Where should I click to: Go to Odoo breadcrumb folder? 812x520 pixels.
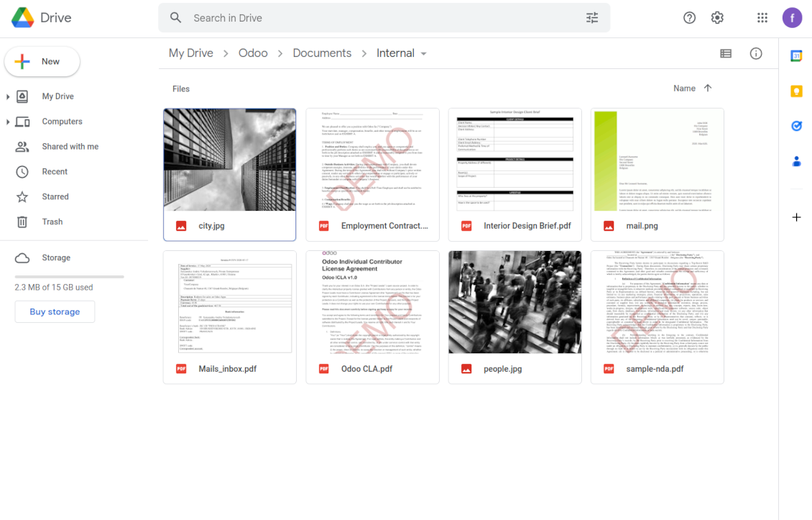pos(253,53)
